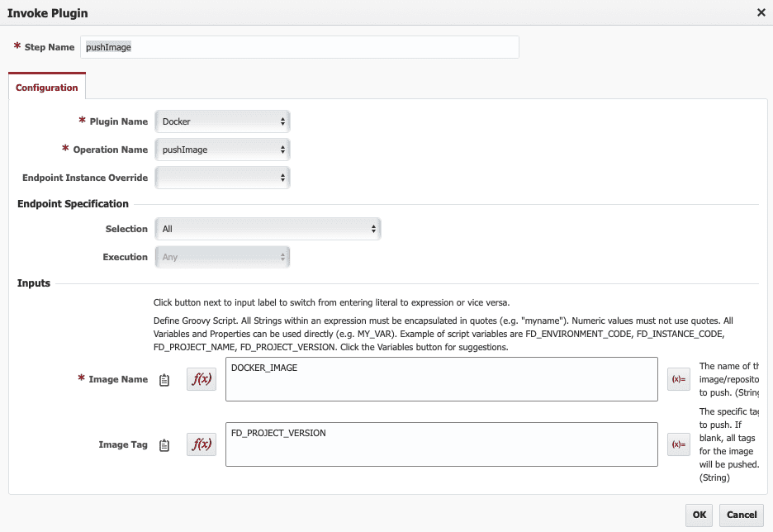Open the Endpoint Instance Override dropdown
Viewport: 773px width, 532px height.
pos(222,178)
